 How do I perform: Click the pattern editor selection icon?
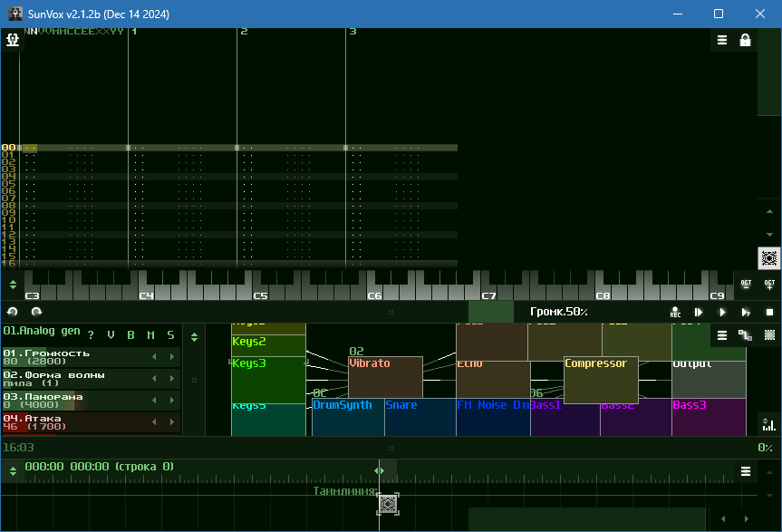coord(769,258)
